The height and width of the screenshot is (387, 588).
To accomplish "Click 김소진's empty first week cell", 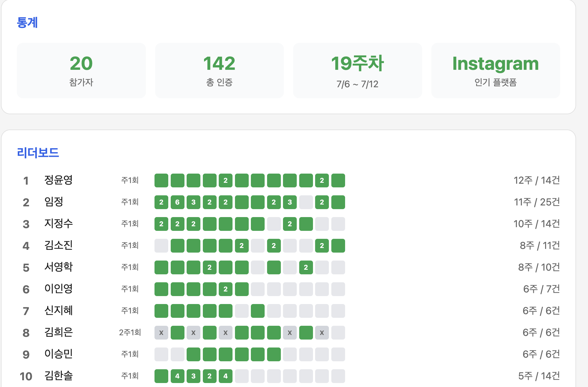I will [161, 246].
